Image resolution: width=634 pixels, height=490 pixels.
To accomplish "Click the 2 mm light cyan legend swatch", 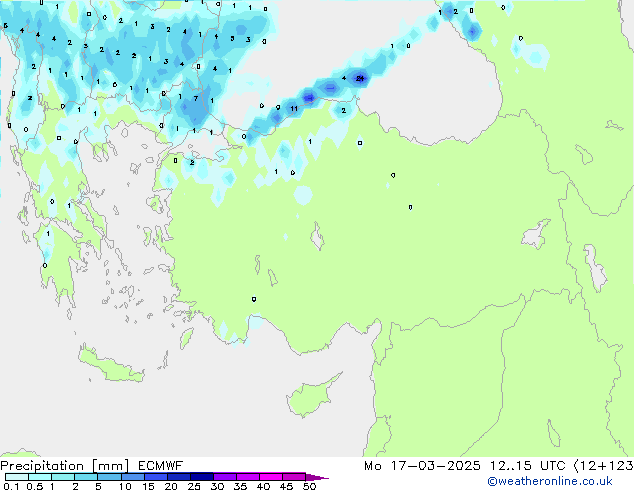I will pos(86,477).
